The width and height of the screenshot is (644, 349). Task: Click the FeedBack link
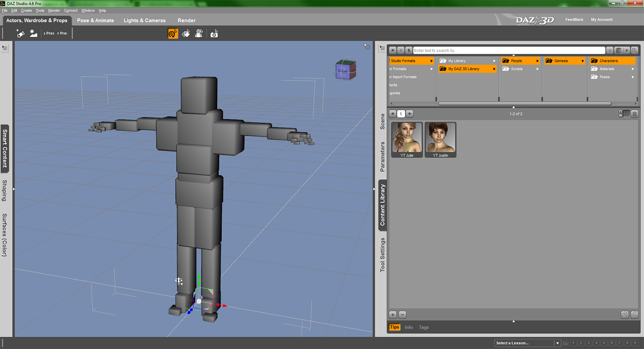pyautogui.click(x=574, y=20)
